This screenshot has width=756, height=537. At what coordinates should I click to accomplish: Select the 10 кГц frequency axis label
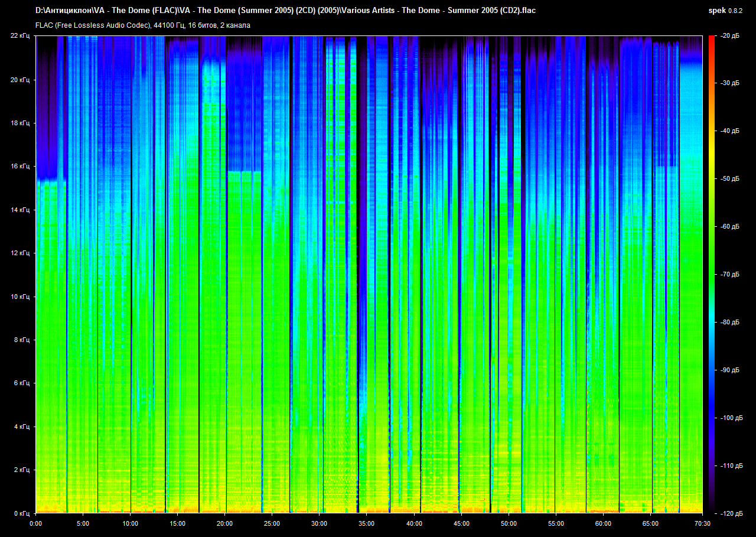click(21, 297)
